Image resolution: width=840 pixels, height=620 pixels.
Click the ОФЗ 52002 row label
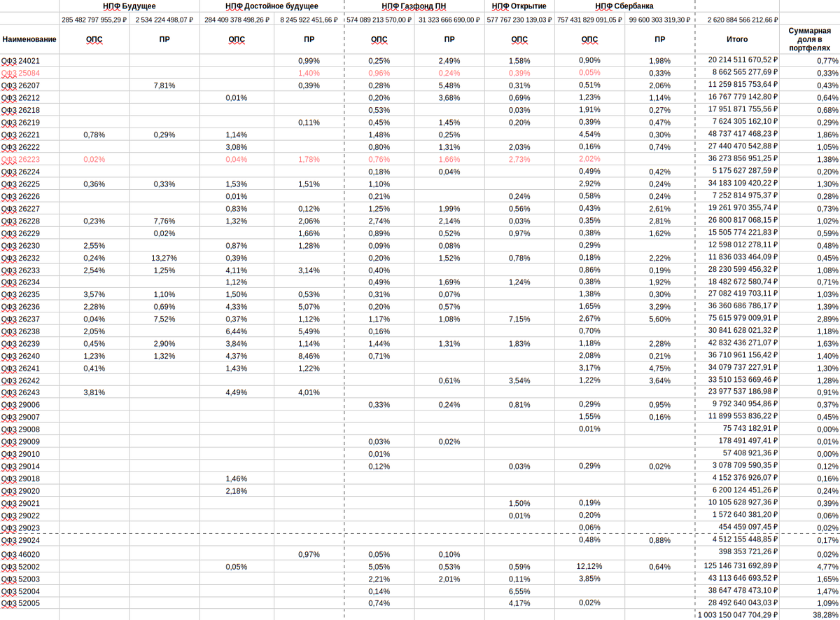click(20, 567)
